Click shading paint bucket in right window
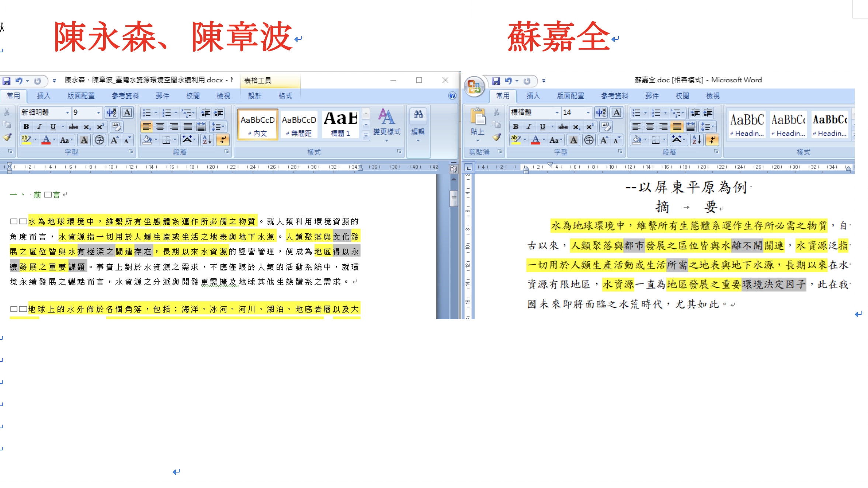 tap(637, 140)
